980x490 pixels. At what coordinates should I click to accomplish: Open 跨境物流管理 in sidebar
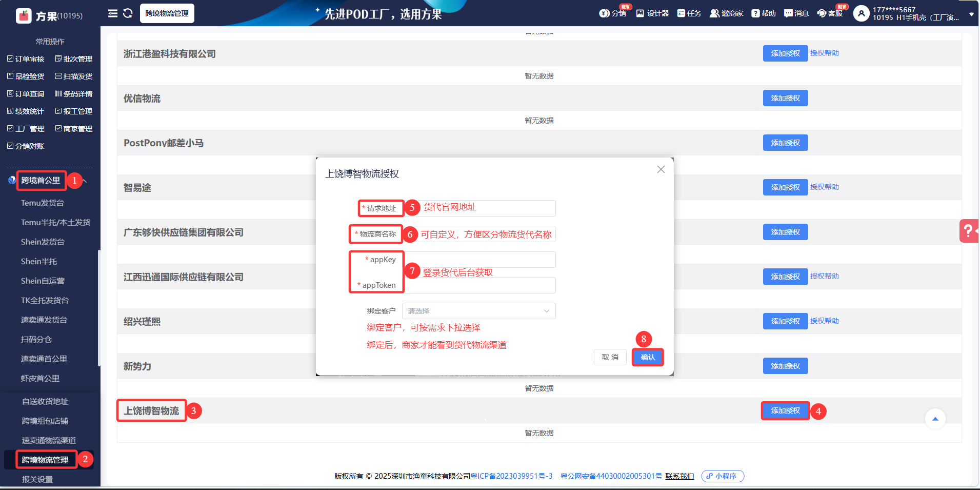45,460
